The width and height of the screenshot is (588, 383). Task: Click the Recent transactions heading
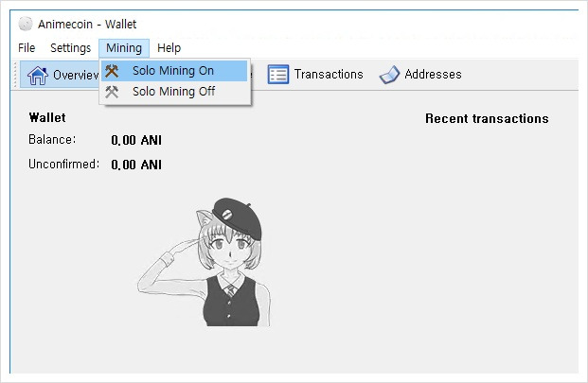point(487,118)
